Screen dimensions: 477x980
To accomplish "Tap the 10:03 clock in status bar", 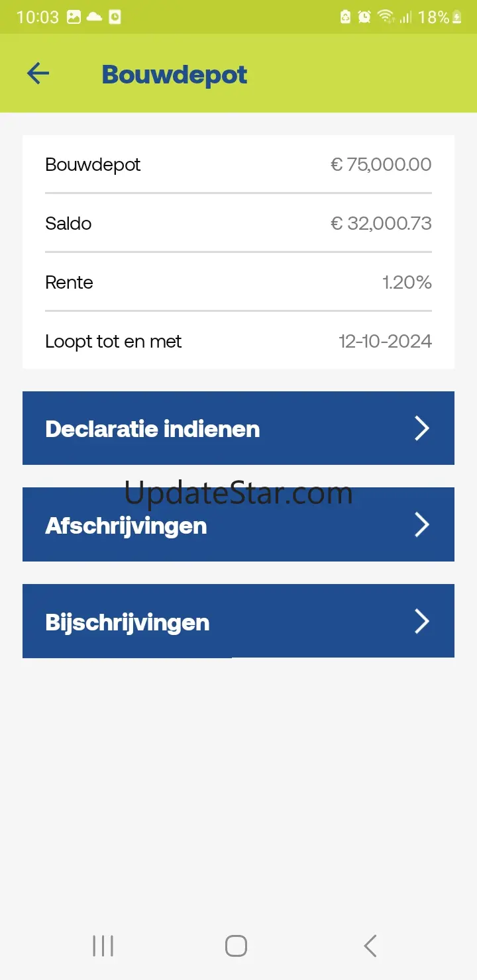I will tap(37, 17).
